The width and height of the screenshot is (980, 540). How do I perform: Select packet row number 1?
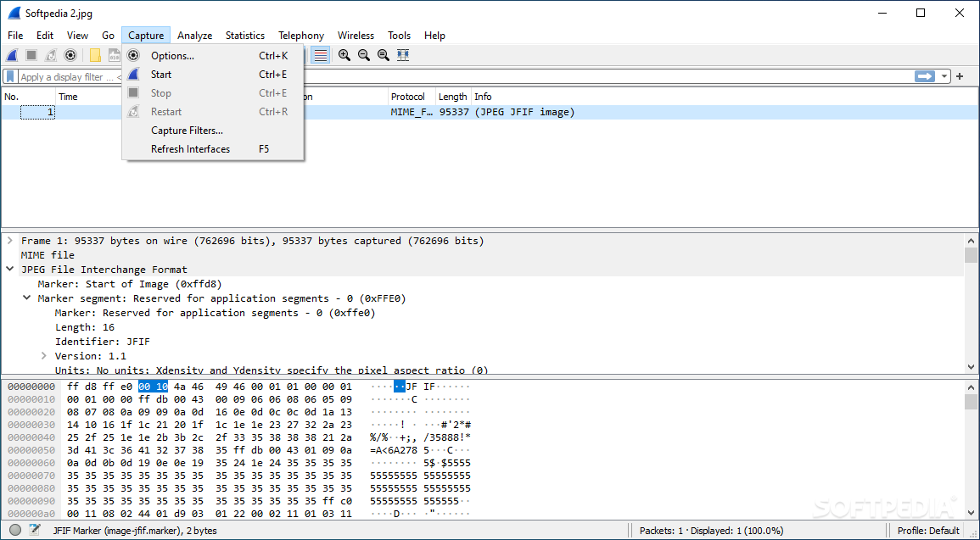pos(490,113)
